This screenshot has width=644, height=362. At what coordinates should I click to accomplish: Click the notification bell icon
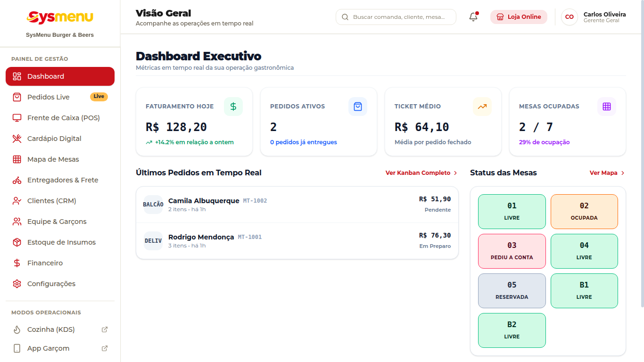(x=473, y=17)
